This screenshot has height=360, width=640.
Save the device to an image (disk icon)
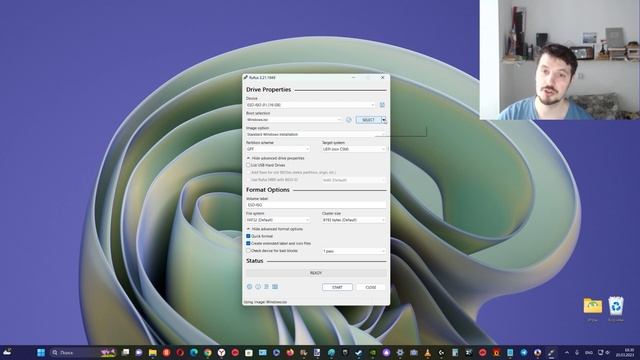tap(382, 105)
